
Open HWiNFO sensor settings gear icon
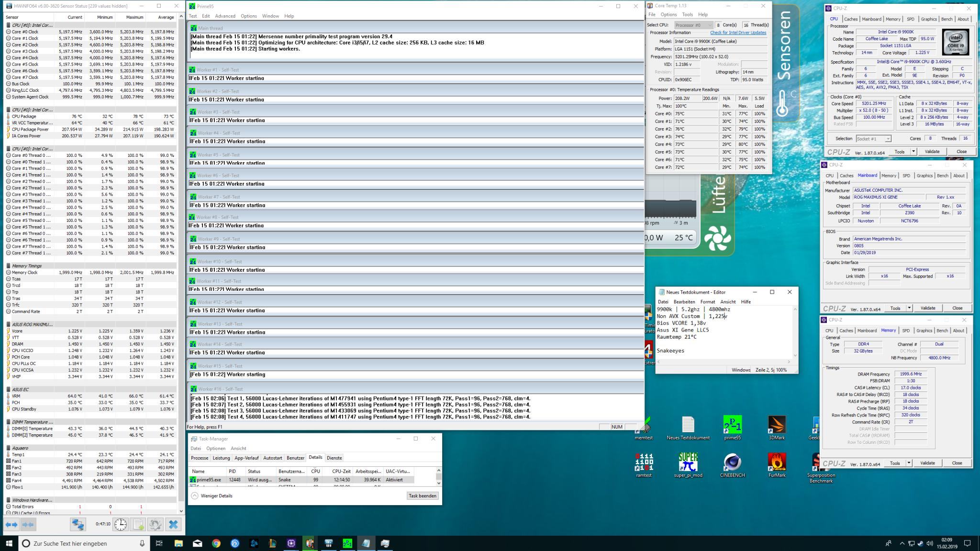coord(155,525)
